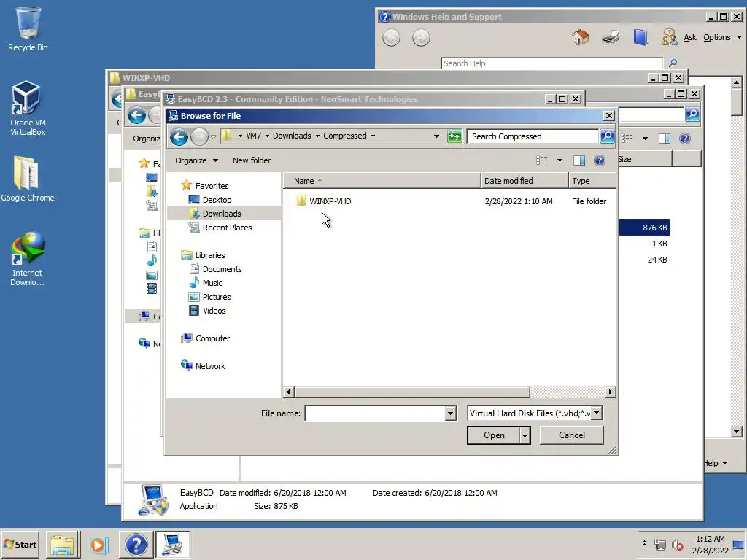747x560 pixels.
Task: Open Windows Explorer from taskbar
Action: click(63, 545)
